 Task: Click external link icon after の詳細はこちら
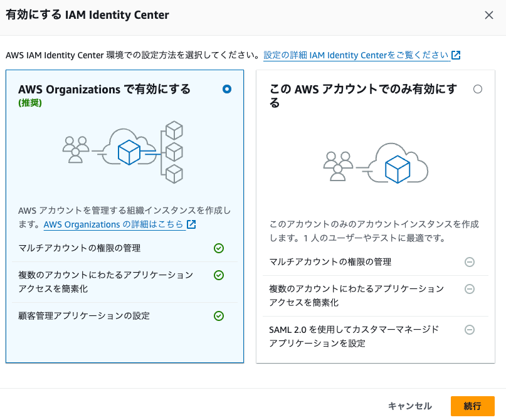click(x=191, y=224)
